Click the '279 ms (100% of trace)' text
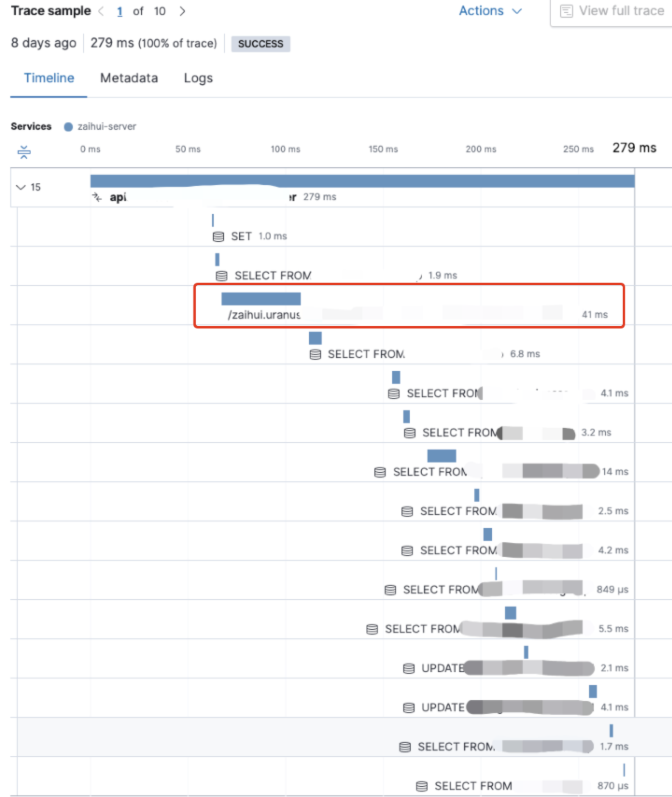 [x=154, y=43]
